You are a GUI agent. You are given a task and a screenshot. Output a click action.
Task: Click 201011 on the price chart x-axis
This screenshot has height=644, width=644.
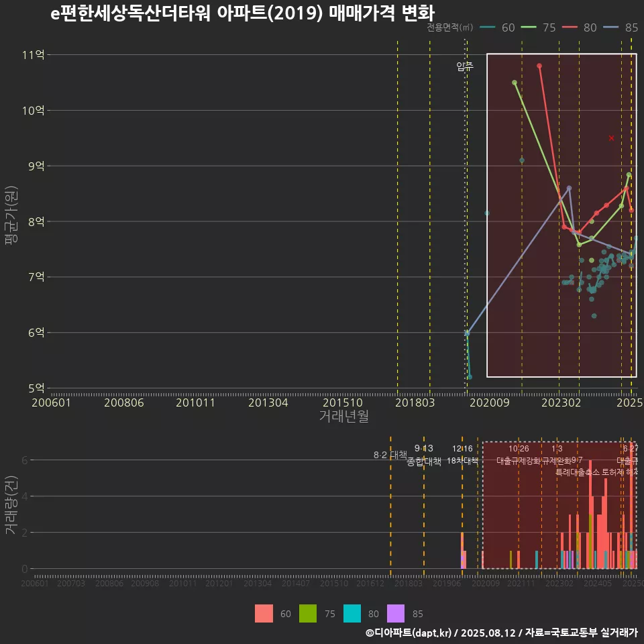click(x=195, y=402)
